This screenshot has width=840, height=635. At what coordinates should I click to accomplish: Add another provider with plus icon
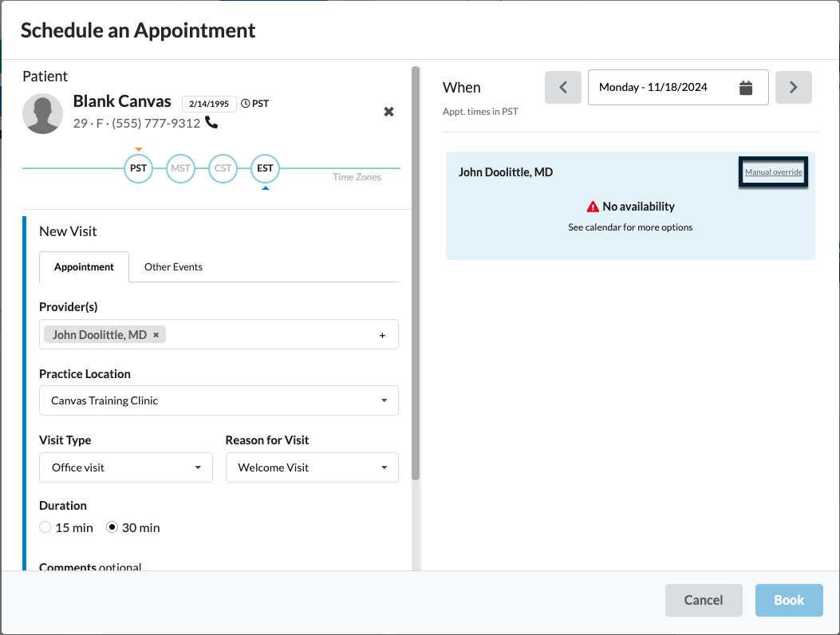[382, 336]
